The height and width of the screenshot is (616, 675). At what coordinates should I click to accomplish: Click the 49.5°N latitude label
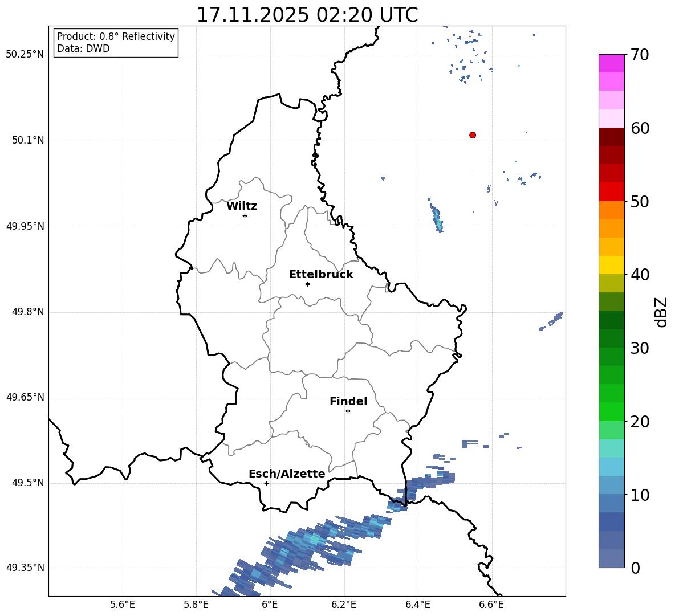[x=28, y=483]
